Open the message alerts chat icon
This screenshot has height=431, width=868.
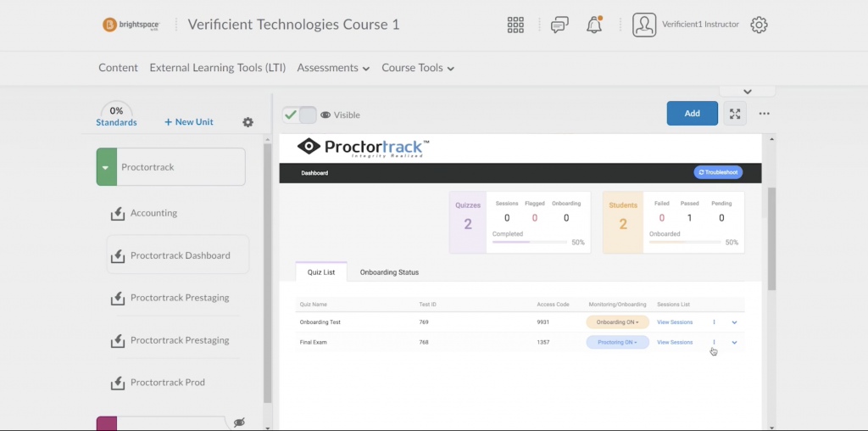click(559, 25)
